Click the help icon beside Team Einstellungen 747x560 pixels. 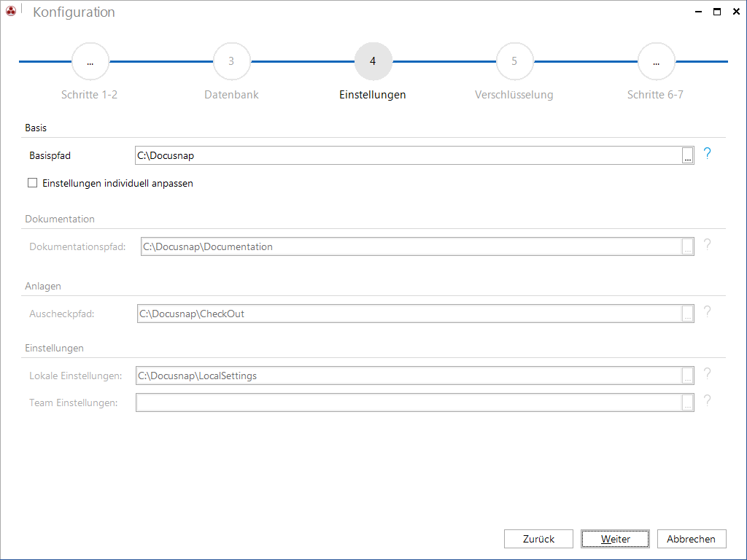pos(707,402)
